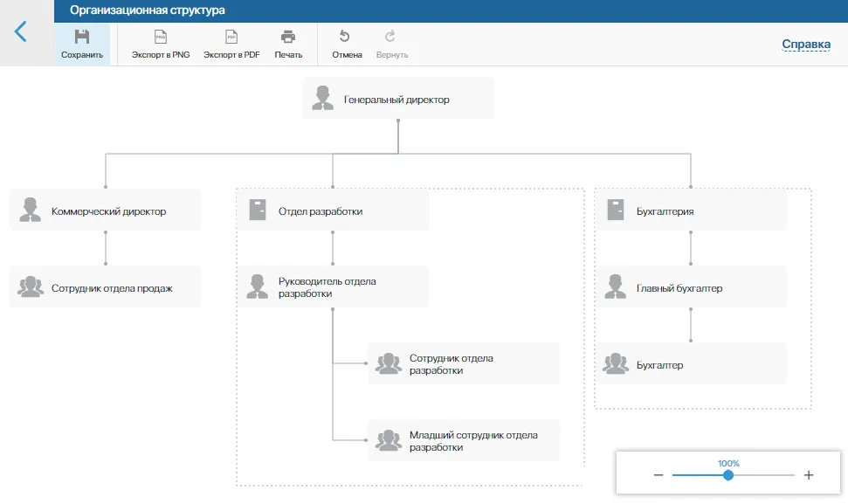Viewport: 848px width, 504px height.
Task: Redo with the Вернуть button
Action: click(391, 45)
